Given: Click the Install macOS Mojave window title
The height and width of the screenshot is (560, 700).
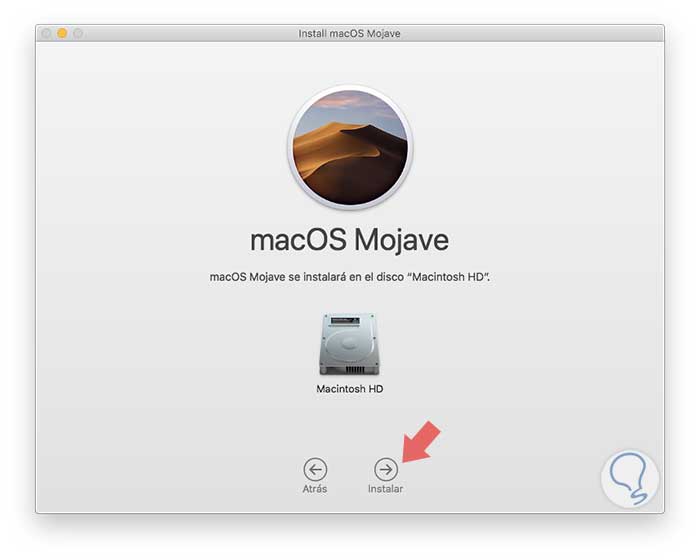Looking at the screenshot, I should pos(349,33).
